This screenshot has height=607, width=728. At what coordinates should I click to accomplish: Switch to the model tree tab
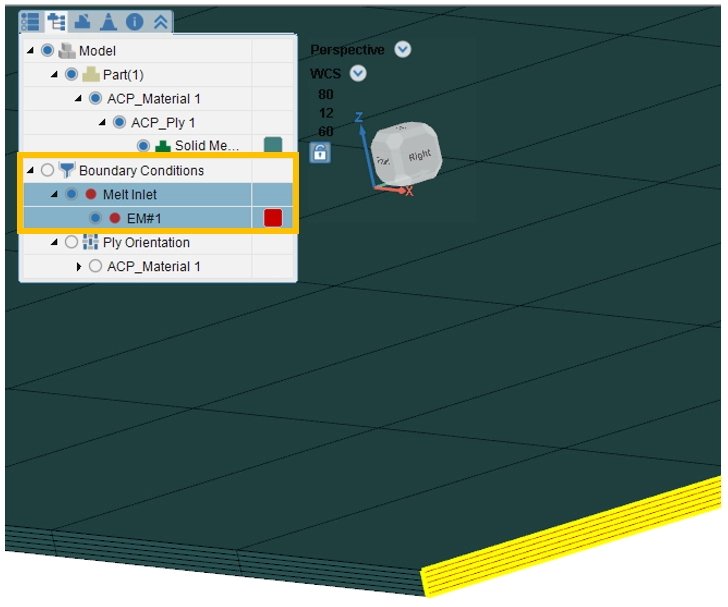coord(56,21)
